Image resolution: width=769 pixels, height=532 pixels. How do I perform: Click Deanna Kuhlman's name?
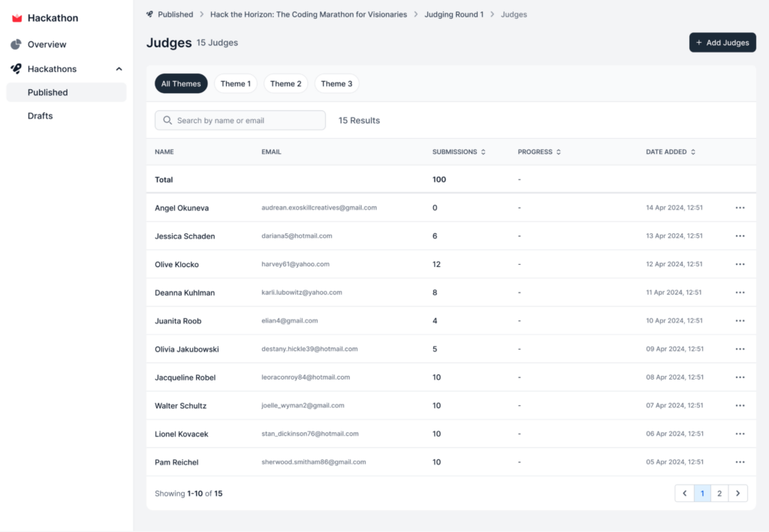point(185,293)
